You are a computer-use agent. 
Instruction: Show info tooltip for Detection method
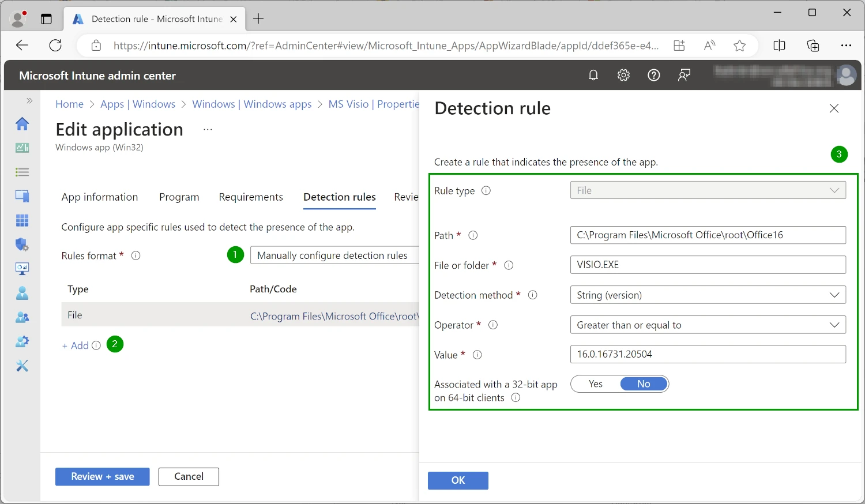533,295
